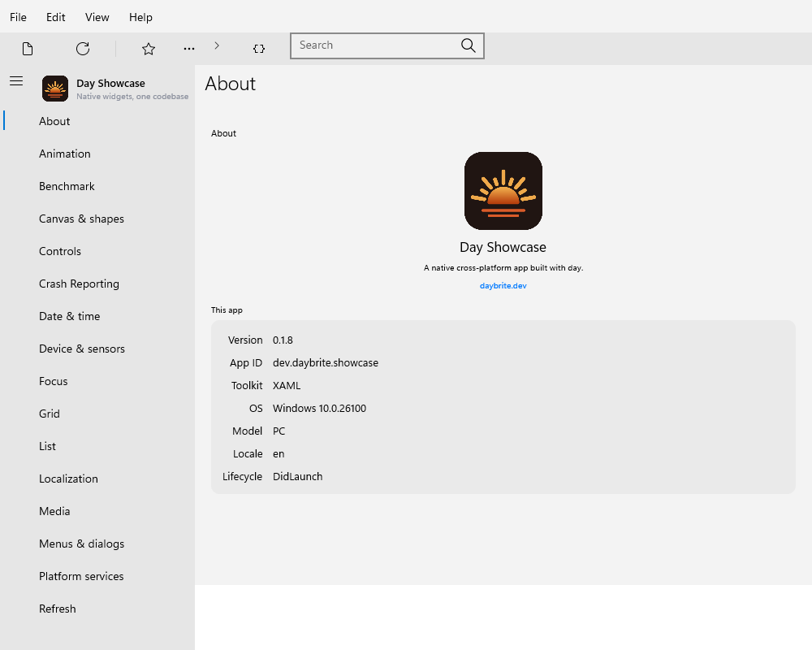Open Menus & dialogs section
The image size is (812, 650).
97,544
